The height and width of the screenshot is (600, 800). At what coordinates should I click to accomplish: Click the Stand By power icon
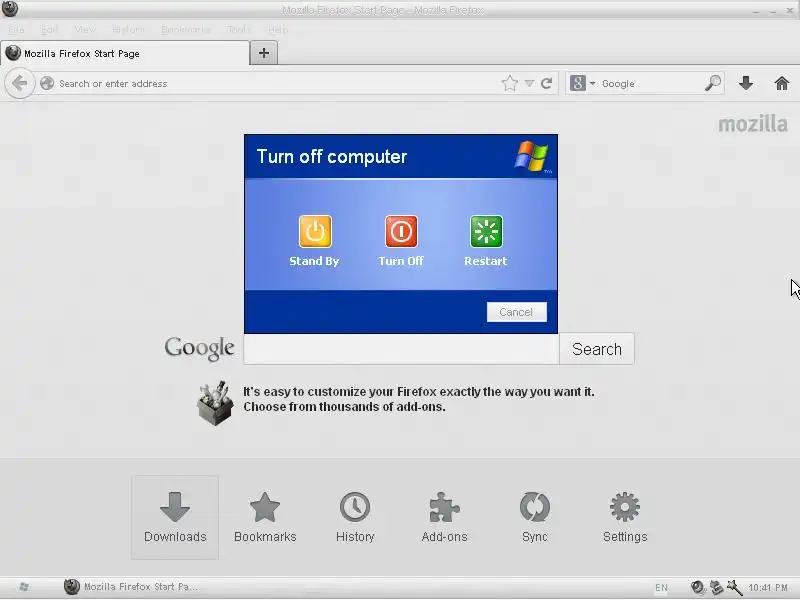(315, 231)
